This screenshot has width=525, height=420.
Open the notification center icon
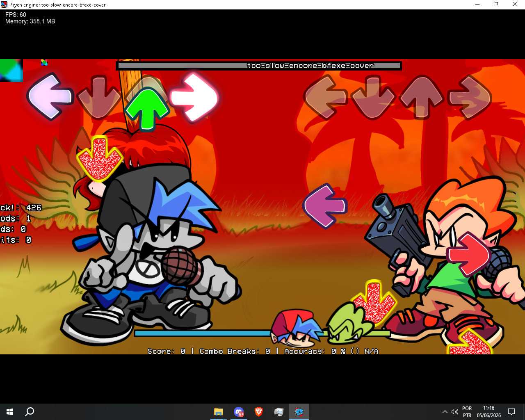511,412
